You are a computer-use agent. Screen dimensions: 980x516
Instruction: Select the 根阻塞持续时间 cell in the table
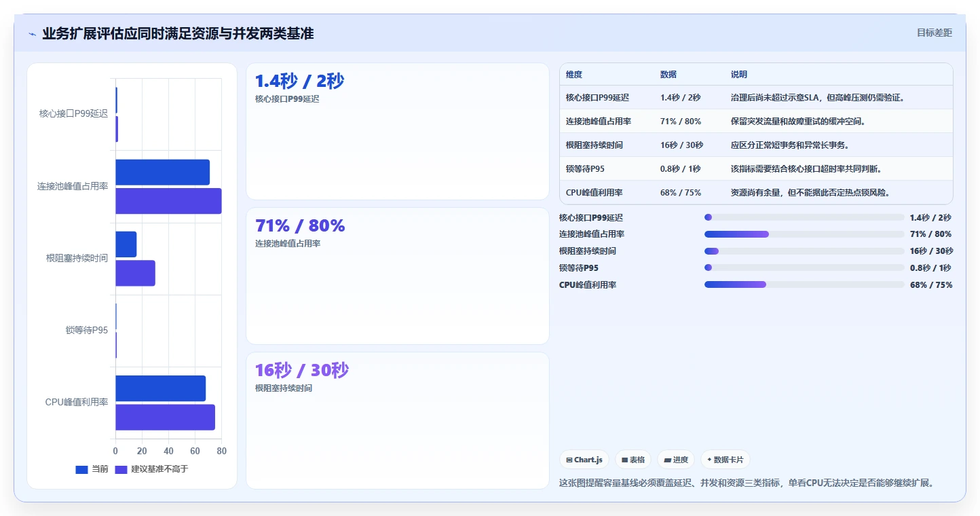[595, 145]
